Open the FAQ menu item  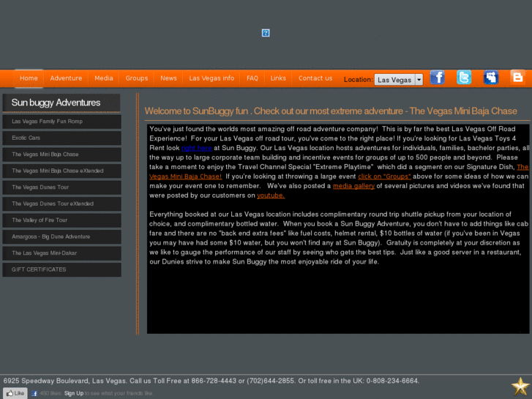pyautogui.click(x=252, y=78)
